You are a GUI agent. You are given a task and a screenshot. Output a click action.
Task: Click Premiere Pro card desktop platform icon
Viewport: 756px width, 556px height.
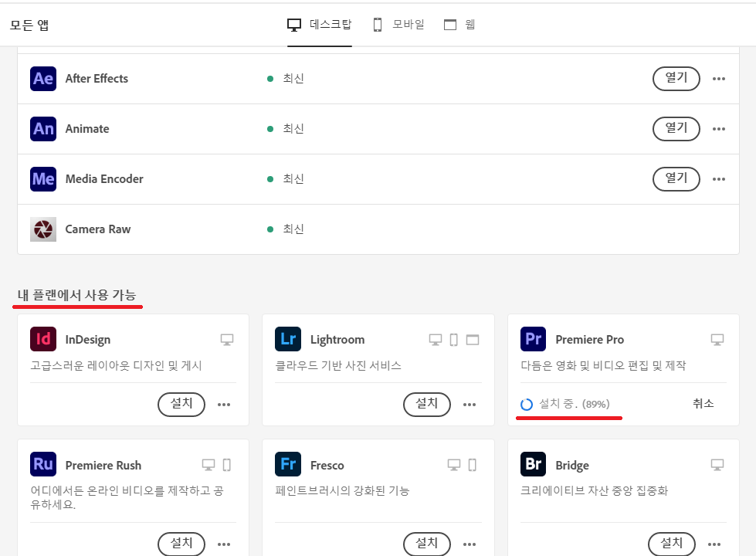(x=717, y=340)
